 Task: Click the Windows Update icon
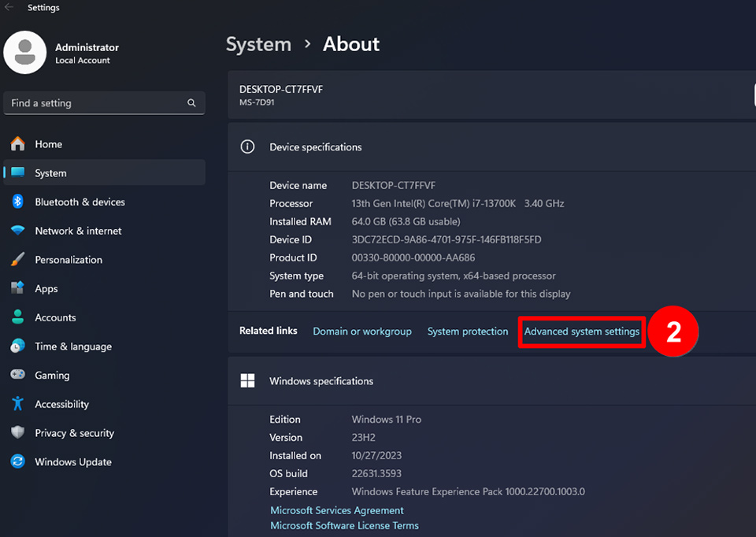click(x=16, y=462)
